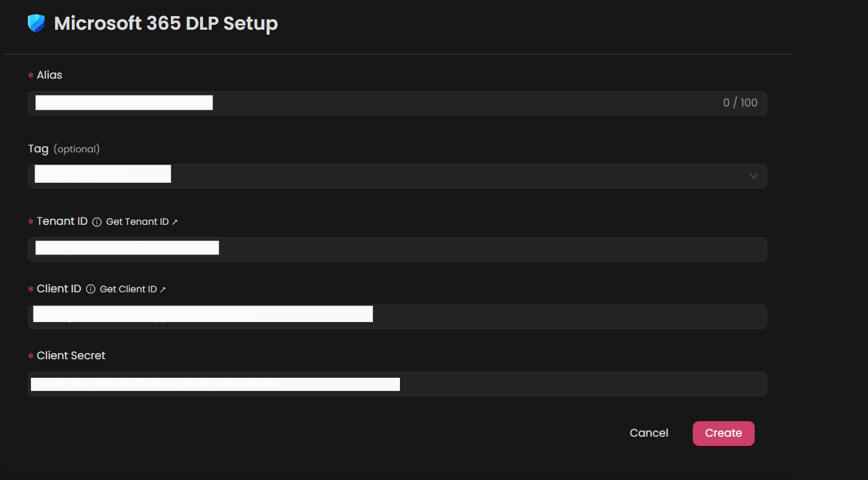
Task: Follow the Get Client ID link
Action: tap(128, 289)
